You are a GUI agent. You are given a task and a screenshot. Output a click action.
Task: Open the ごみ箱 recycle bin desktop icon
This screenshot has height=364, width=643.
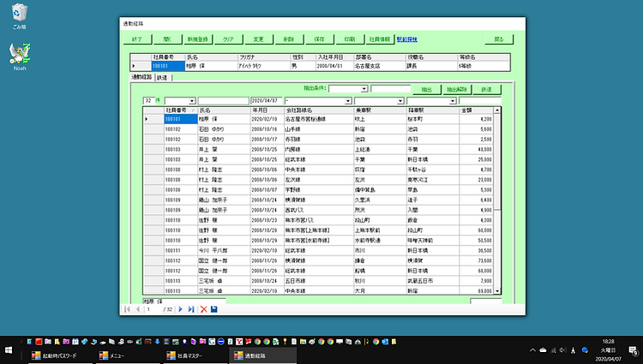19,16
